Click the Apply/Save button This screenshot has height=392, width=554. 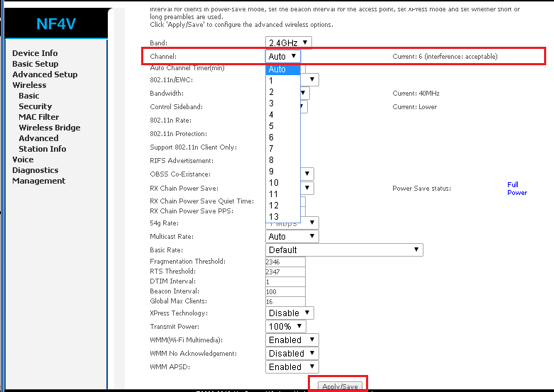pos(340,386)
